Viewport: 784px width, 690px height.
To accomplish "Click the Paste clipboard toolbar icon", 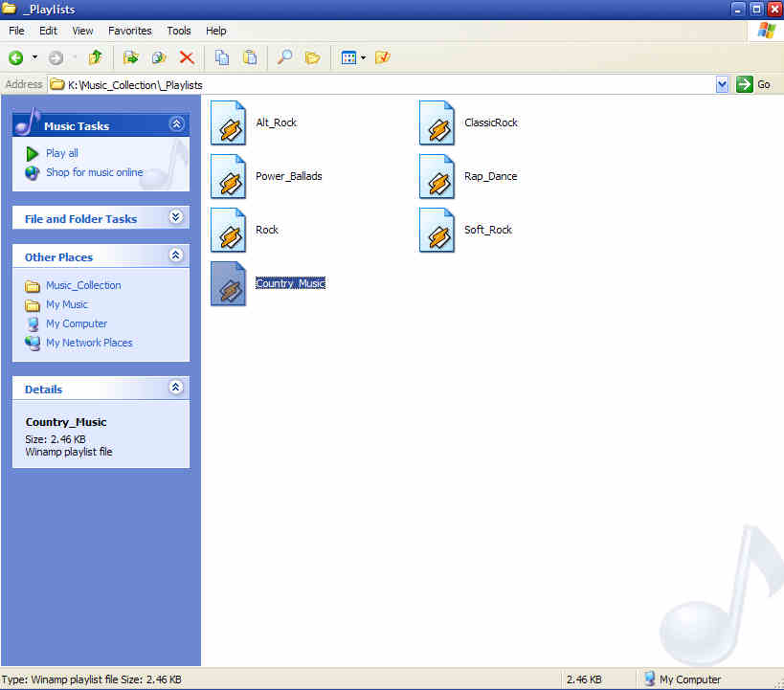I will coord(250,57).
